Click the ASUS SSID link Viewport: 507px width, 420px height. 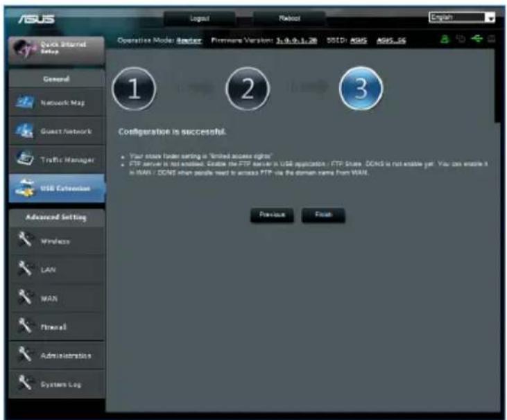pos(359,40)
